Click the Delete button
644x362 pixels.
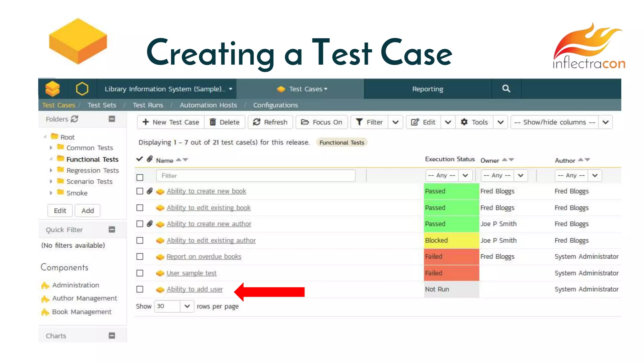pos(225,122)
